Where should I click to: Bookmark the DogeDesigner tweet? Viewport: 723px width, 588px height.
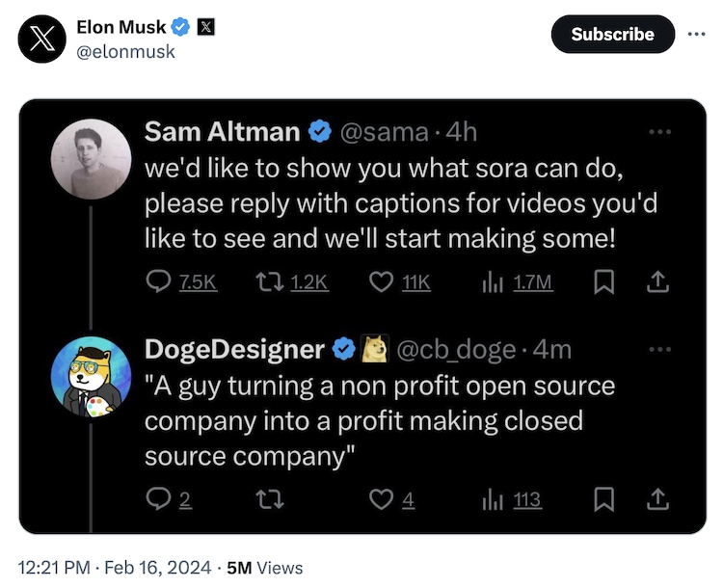click(x=604, y=499)
